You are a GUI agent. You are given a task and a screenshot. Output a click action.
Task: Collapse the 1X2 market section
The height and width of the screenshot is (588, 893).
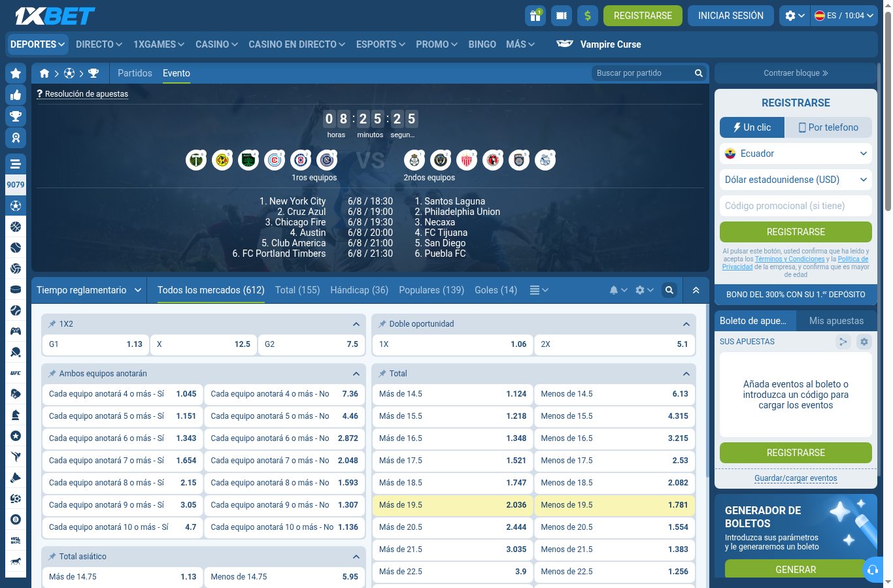coord(356,324)
